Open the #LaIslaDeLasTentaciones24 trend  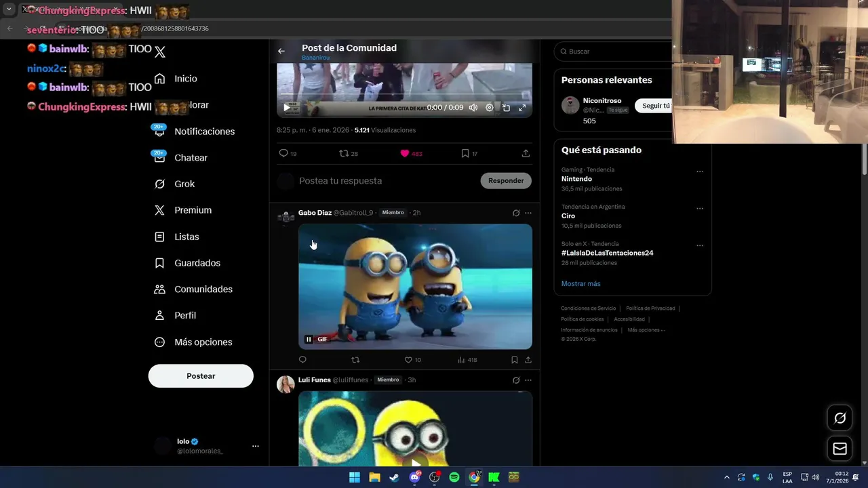(x=608, y=253)
